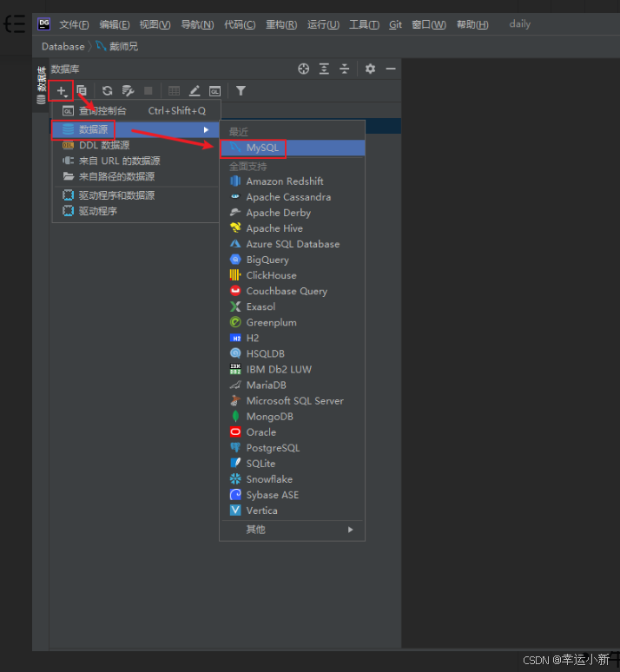Open the 帮助(H) menu
Screen dimensions: 620x672
pyautogui.click(x=472, y=24)
